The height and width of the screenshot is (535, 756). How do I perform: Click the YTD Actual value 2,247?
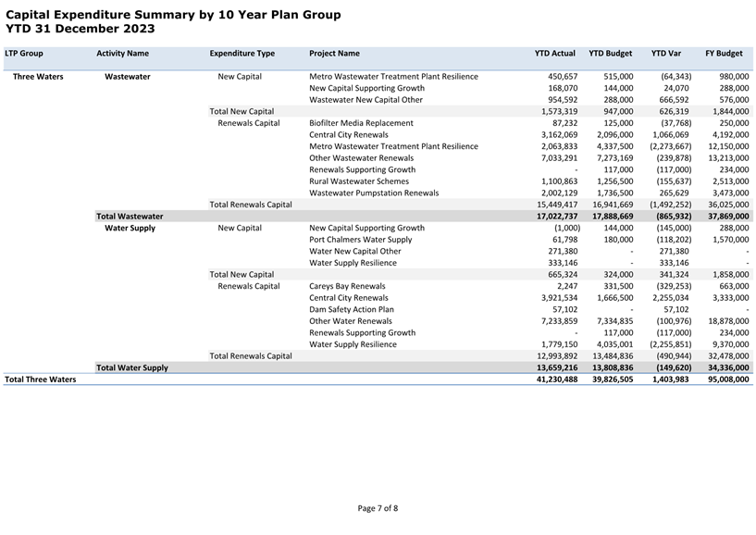point(567,286)
